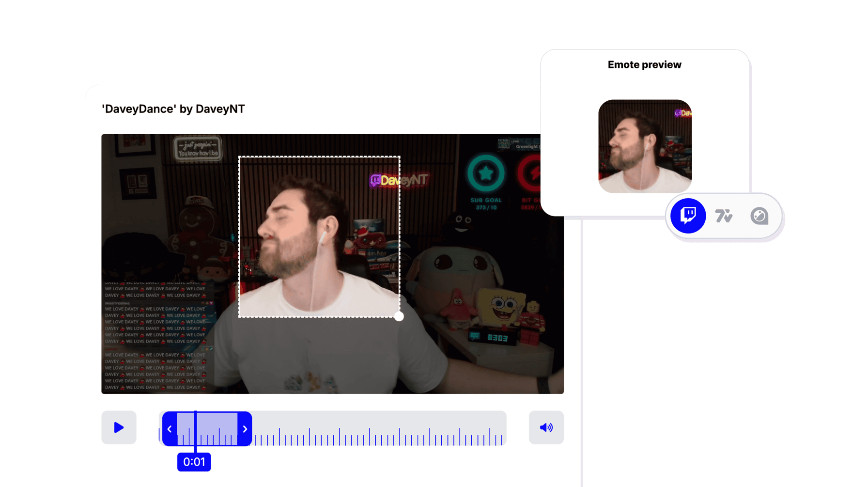868x487 pixels.
Task: Click the speaker volume icon
Action: (x=546, y=427)
